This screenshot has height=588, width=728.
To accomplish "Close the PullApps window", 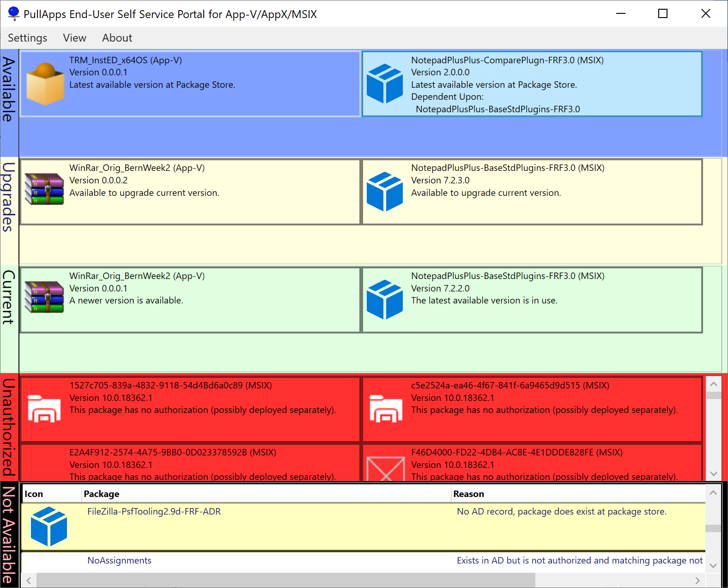I will coord(706,13).
